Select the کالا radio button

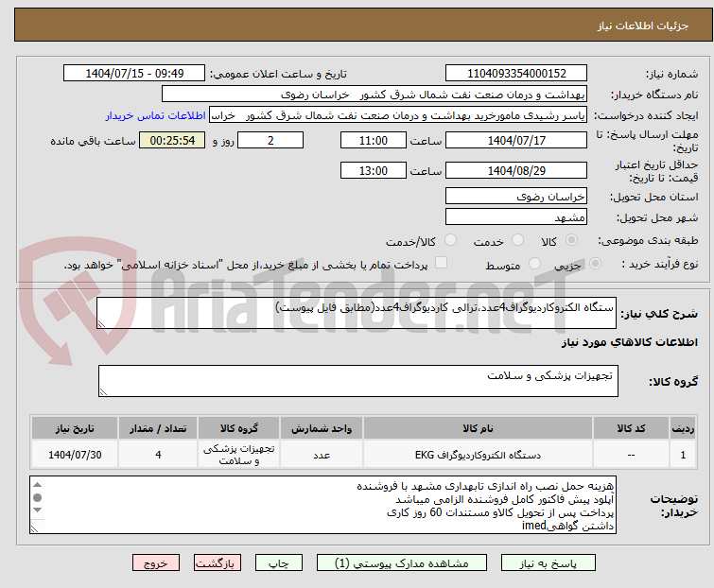(x=571, y=240)
